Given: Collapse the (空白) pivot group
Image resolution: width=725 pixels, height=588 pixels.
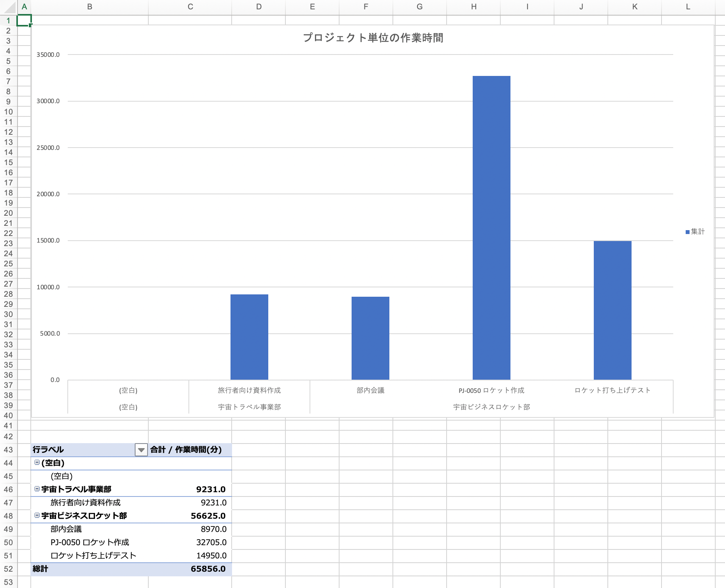Looking at the screenshot, I should [37, 463].
